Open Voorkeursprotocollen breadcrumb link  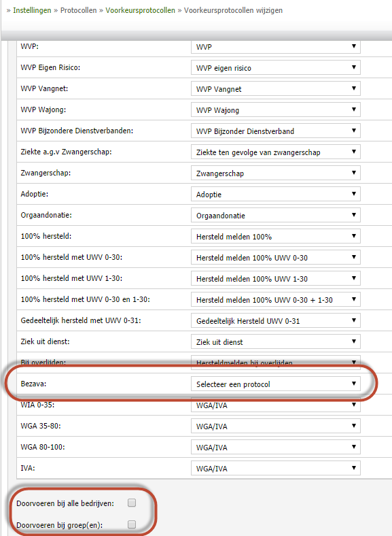140,10
